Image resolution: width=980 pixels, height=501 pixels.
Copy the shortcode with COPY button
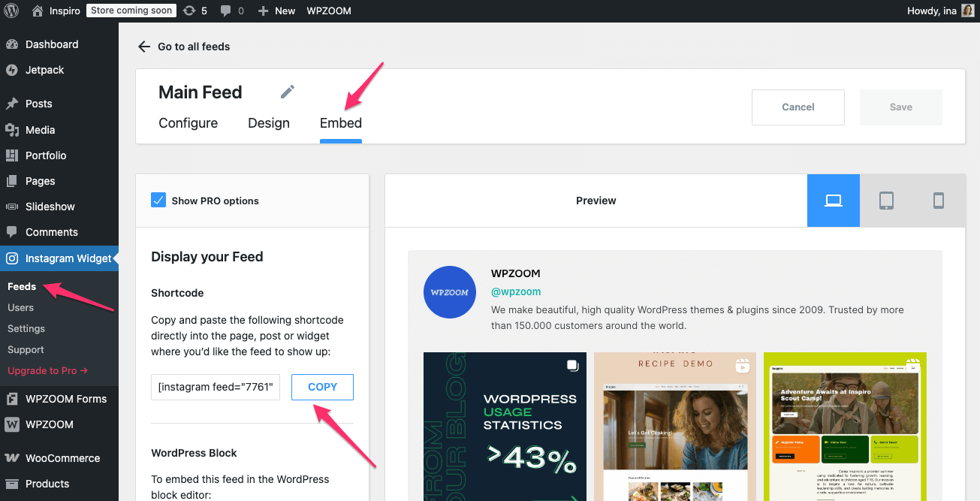tap(322, 387)
